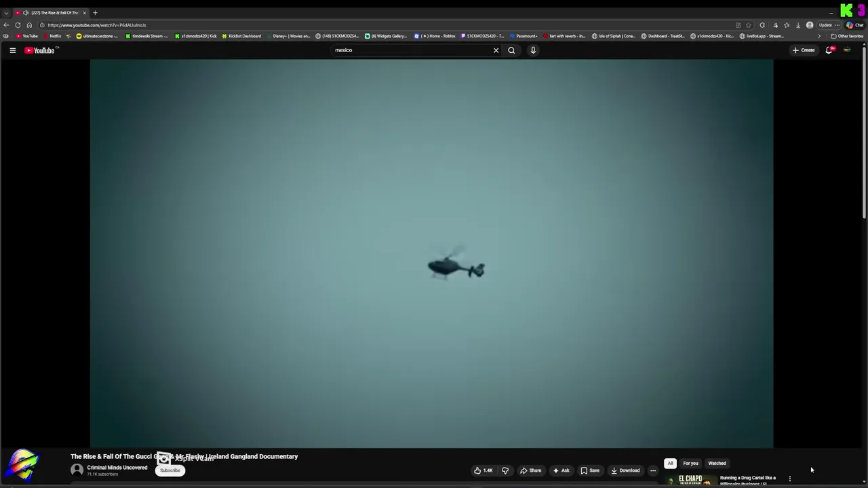Open the YouTube account avatar menu

click(847, 50)
